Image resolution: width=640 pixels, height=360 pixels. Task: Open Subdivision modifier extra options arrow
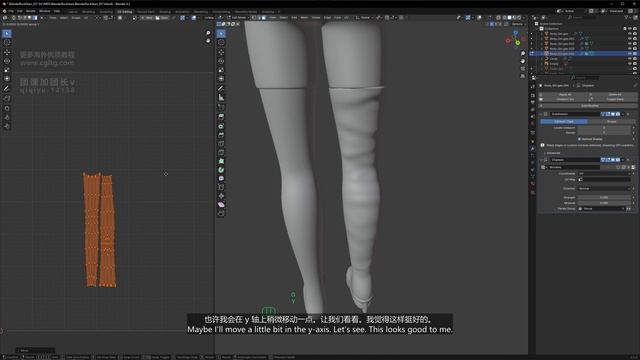point(623,114)
